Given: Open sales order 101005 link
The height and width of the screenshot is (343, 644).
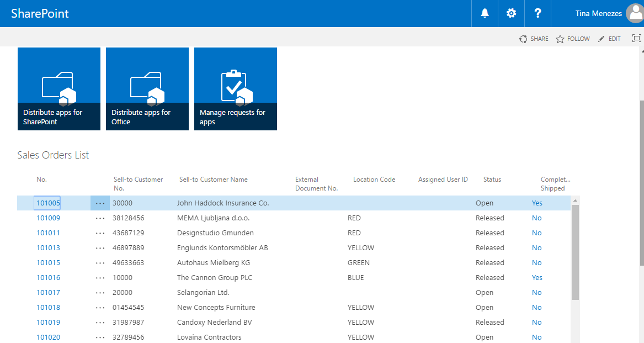Looking at the screenshot, I should (48, 203).
